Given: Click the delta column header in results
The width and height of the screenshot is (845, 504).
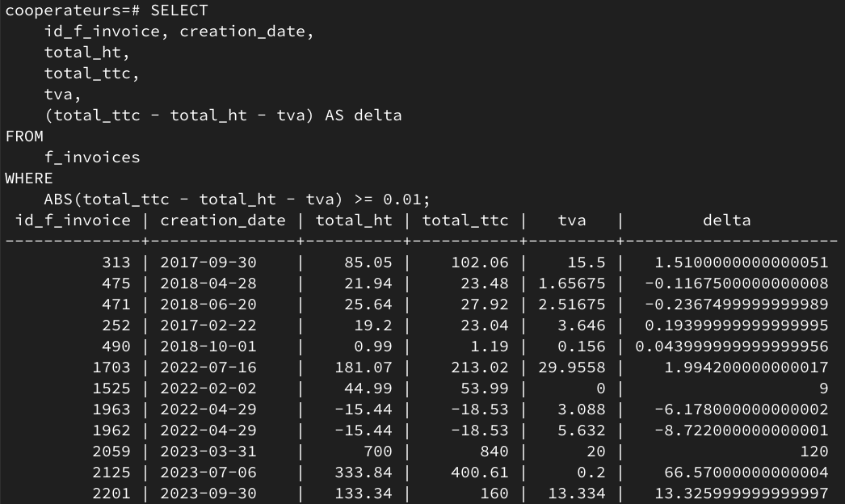Looking at the screenshot, I should click(726, 220).
